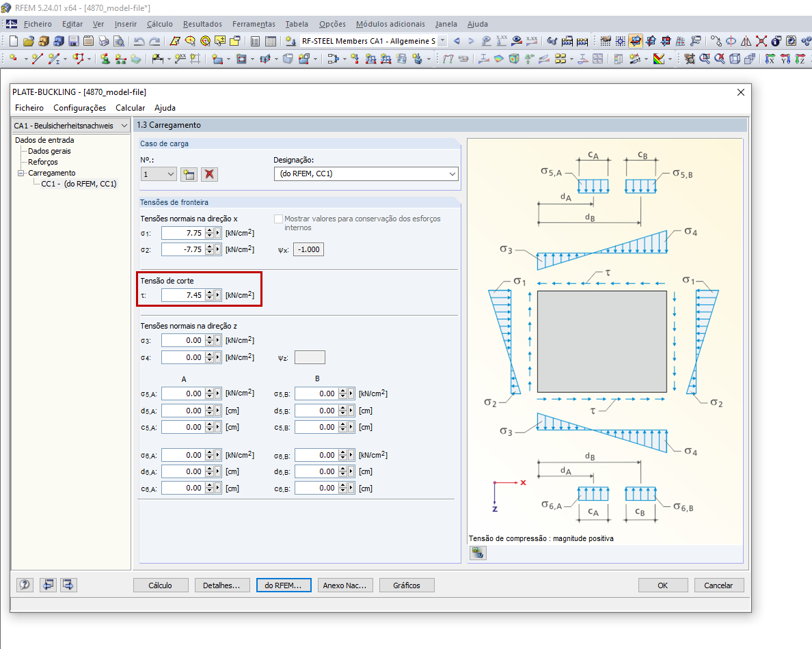Enable 'Mostrar valores para conservação dos esforços' checkbox
The image size is (812, 649).
pos(279,219)
